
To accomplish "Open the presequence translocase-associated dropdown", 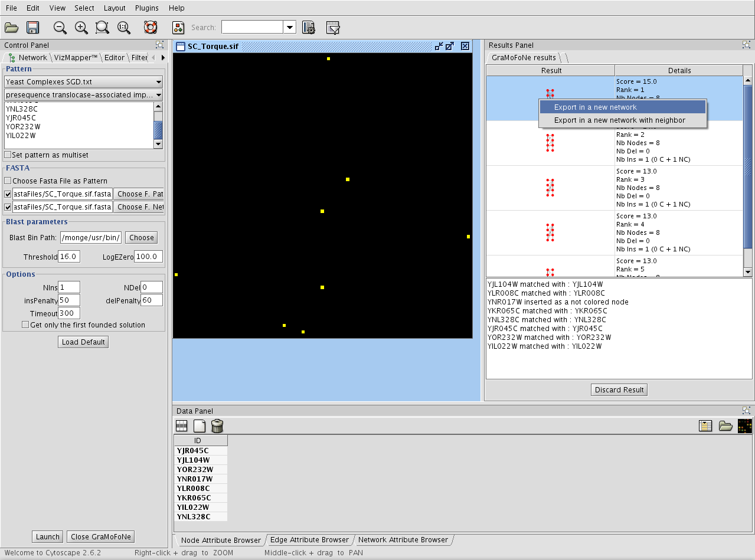I will 83,95.
